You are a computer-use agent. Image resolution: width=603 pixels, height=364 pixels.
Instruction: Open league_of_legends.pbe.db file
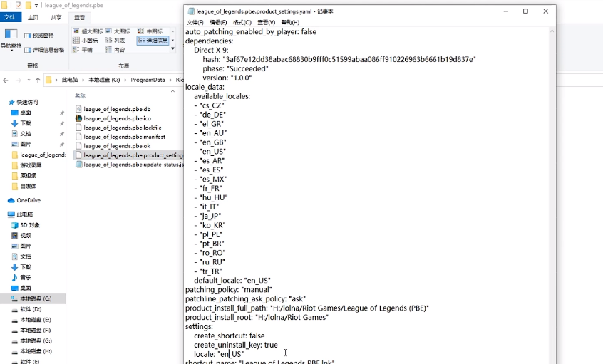point(117,109)
